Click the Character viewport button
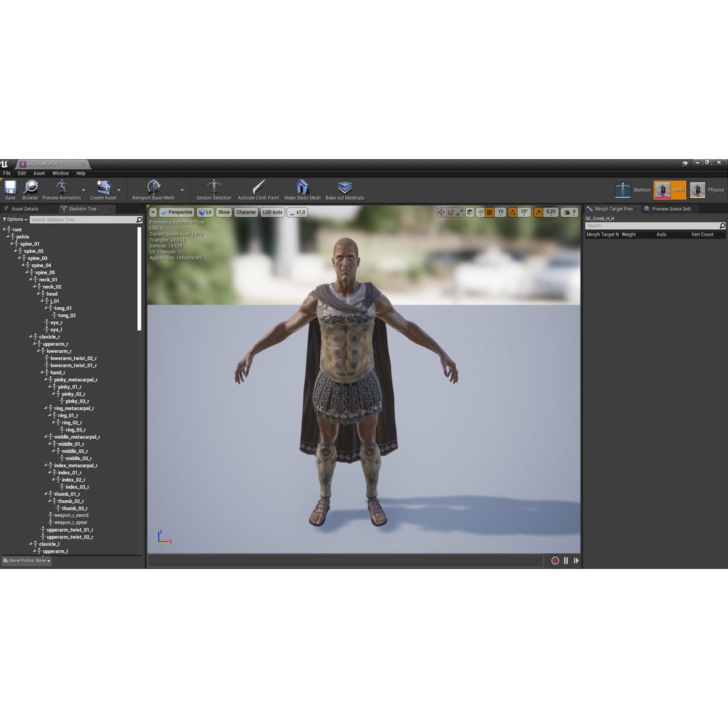The width and height of the screenshot is (728, 728). 245,212
